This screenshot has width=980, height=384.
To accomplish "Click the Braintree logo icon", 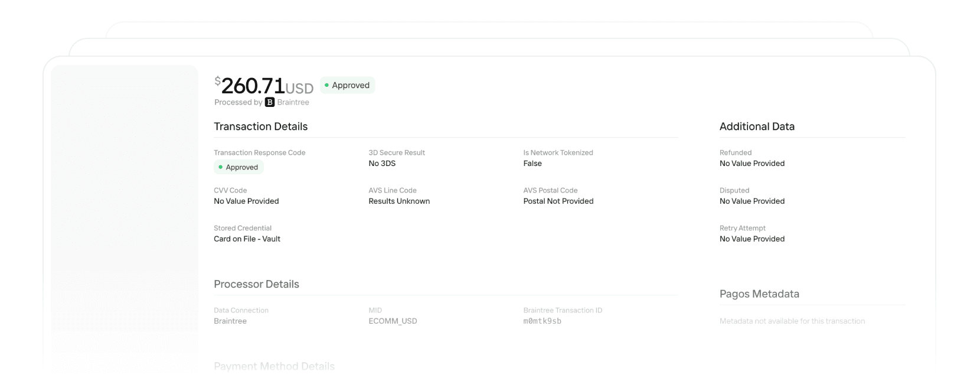I will point(270,102).
